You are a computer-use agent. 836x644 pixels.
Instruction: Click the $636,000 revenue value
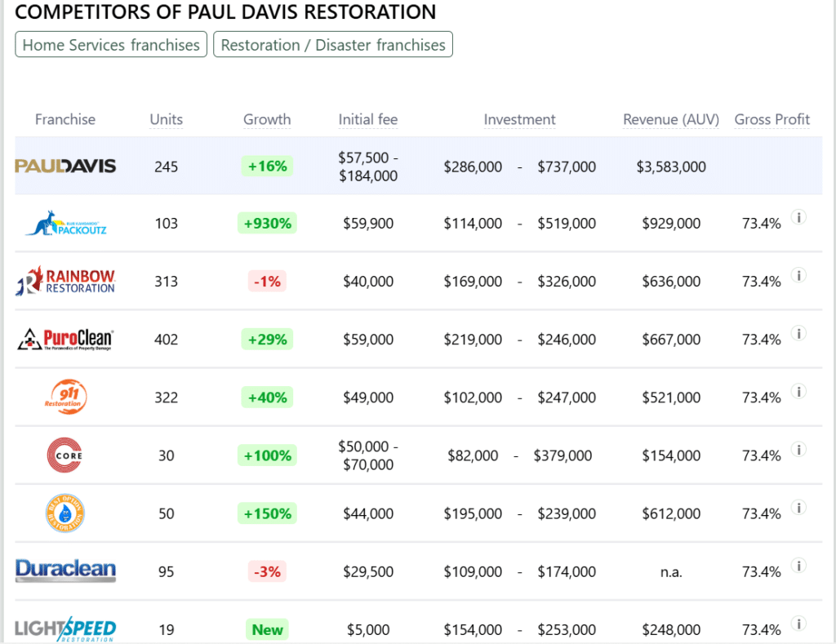[671, 282]
